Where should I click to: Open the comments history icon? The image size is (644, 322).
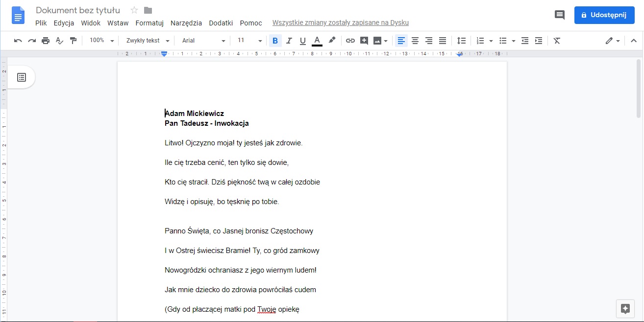click(x=559, y=15)
